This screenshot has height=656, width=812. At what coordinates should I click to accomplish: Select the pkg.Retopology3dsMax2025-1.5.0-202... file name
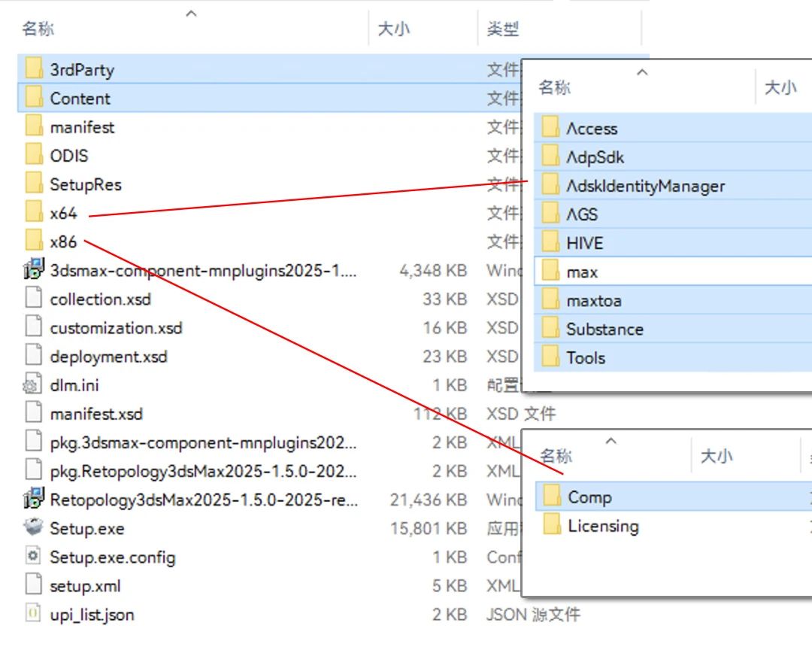(203, 471)
